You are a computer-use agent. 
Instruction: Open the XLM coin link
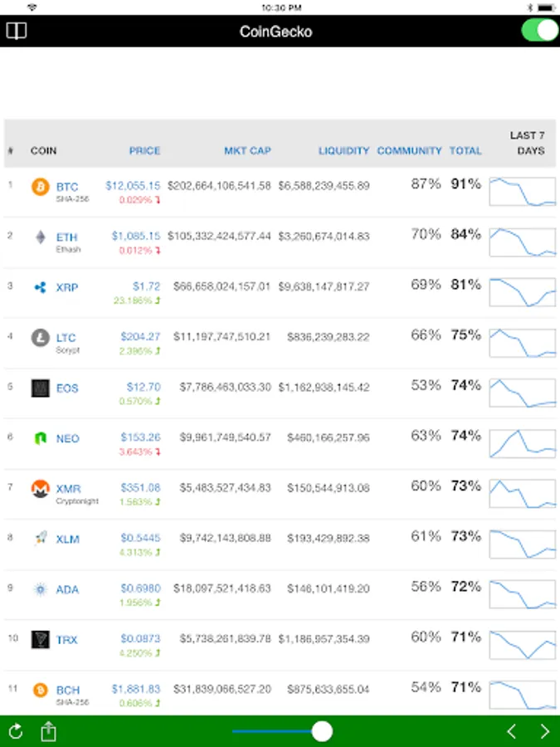pos(68,539)
